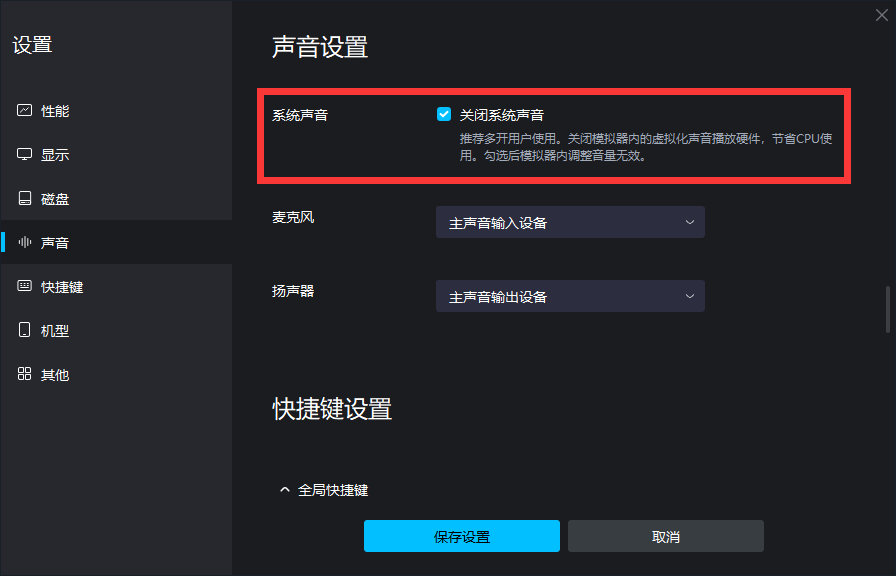Click the 其他 (Other) grid icon

[24, 374]
